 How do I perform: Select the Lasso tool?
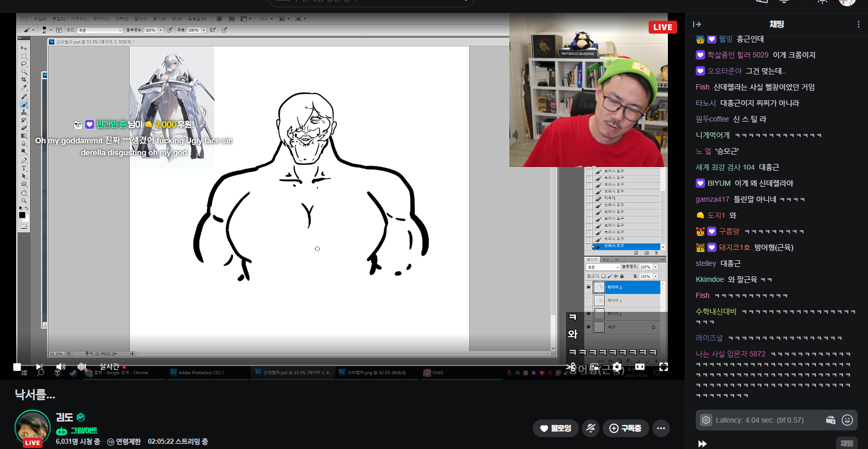24,64
